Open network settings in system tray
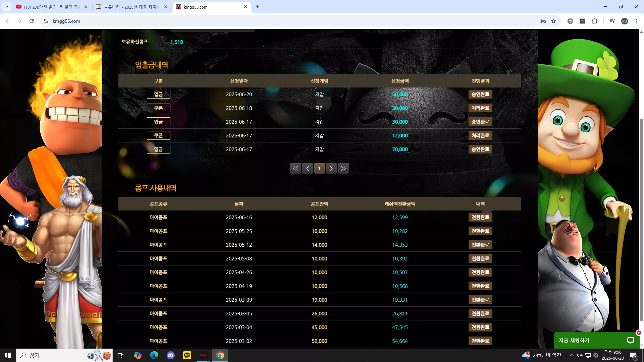The image size is (644, 362). (x=588, y=355)
